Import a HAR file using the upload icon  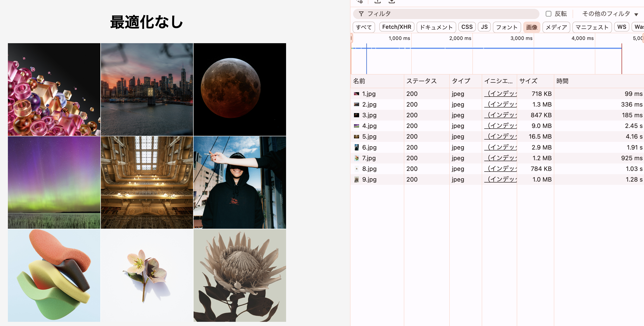point(377,1)
